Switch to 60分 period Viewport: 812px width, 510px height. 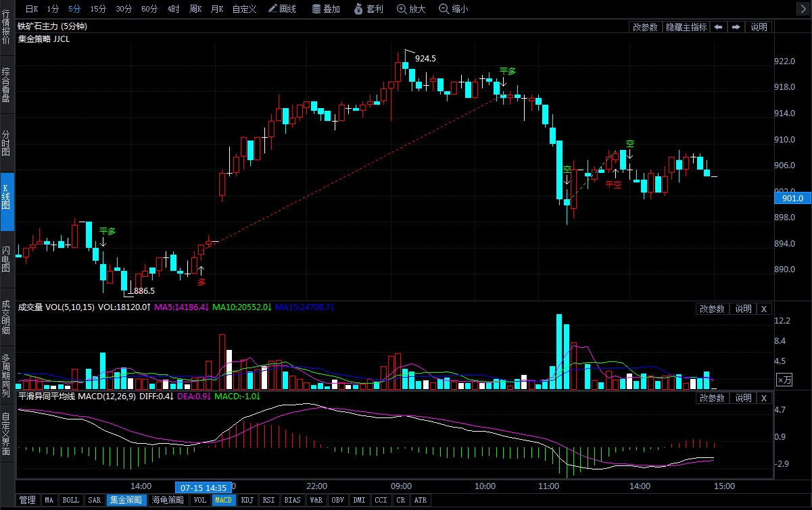coord(149,9)
